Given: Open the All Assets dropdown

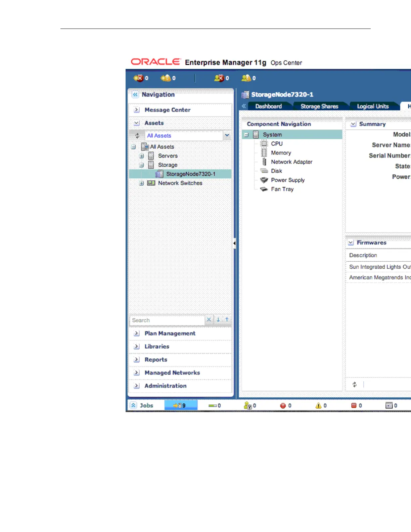Looking at the screenshot, I should [227, 135].
